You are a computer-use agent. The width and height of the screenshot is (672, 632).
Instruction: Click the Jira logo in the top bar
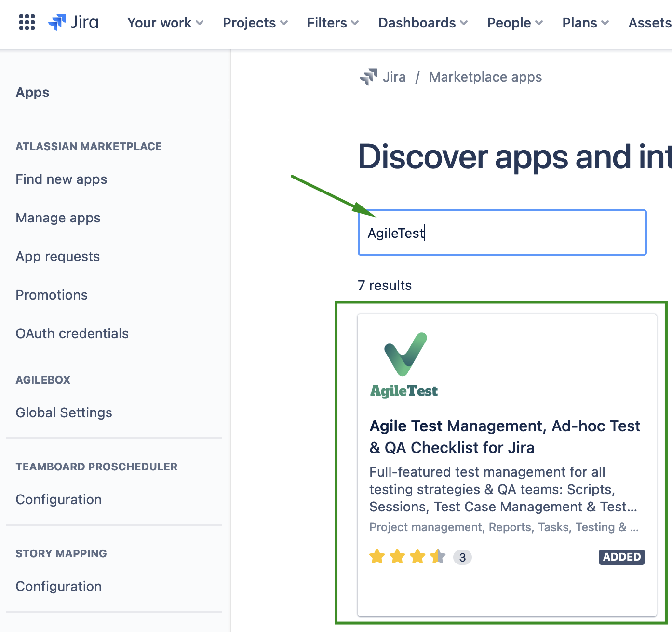pos(73,23)
